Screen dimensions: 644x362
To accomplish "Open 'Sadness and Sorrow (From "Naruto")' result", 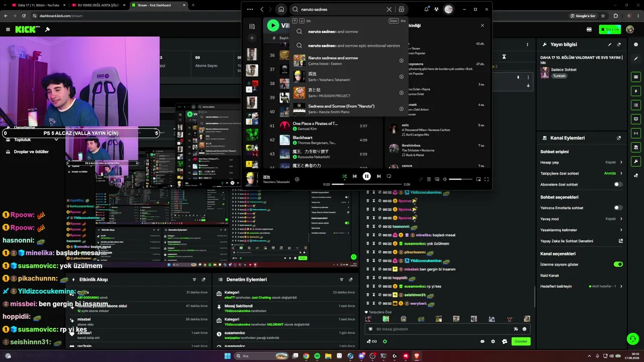I will pyautogui.click(x=350, y=109).
